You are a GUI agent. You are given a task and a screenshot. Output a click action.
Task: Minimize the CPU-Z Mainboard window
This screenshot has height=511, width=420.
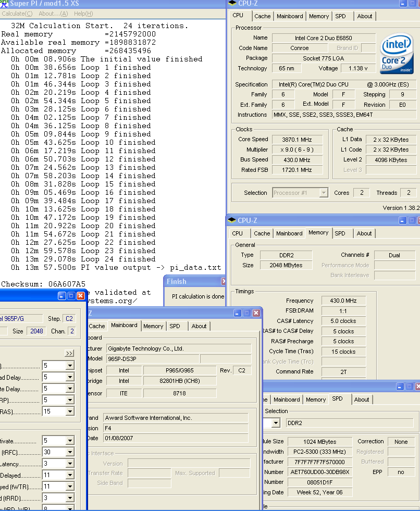click(x=238, y=313)
